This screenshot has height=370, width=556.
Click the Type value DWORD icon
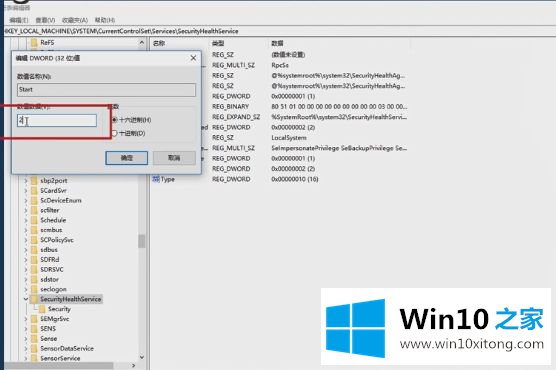(156, 179)
